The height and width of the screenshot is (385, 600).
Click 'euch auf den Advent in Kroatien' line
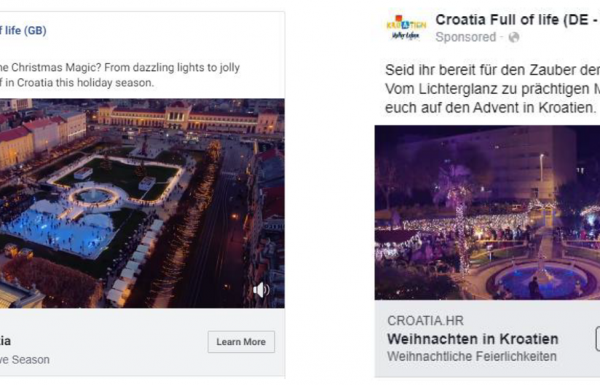point(490,108)
